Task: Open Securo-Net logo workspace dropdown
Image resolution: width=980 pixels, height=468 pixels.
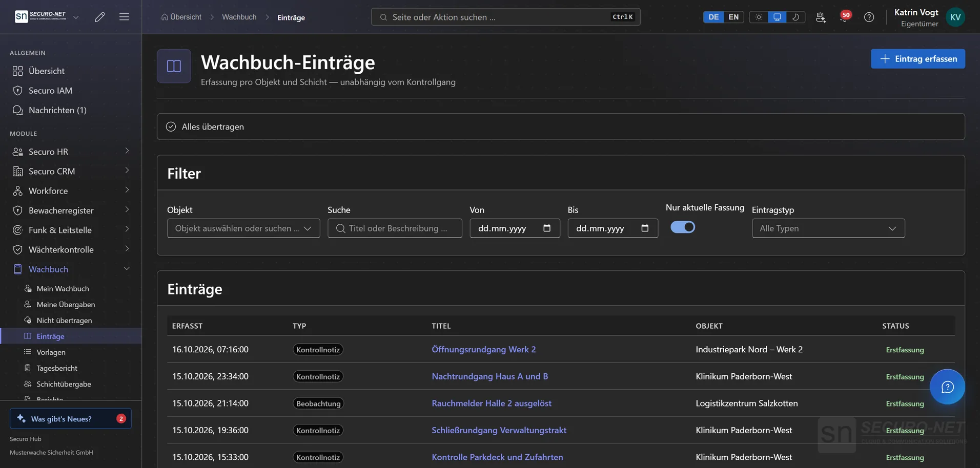Action: 47,17
